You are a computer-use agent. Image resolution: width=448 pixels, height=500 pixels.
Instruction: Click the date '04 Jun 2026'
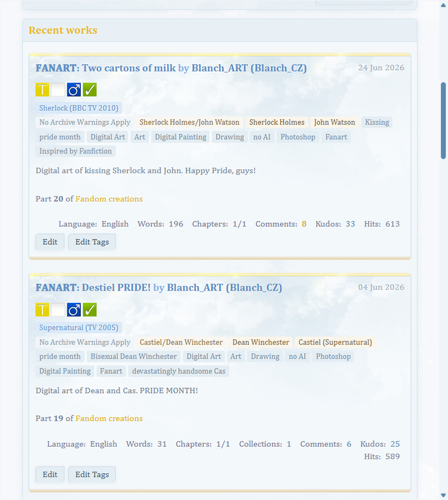(381, 287)
